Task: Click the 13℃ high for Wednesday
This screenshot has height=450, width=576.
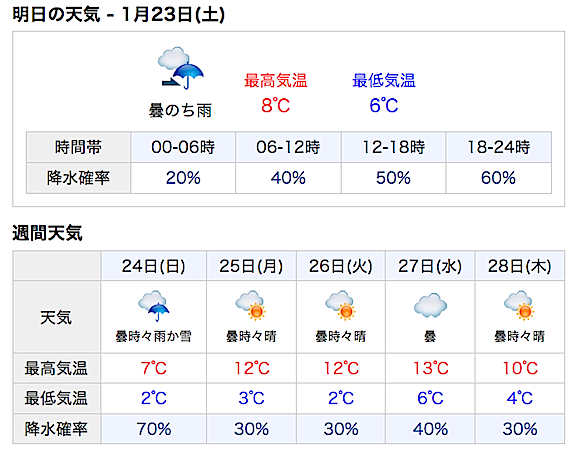Action: [431, 368]
